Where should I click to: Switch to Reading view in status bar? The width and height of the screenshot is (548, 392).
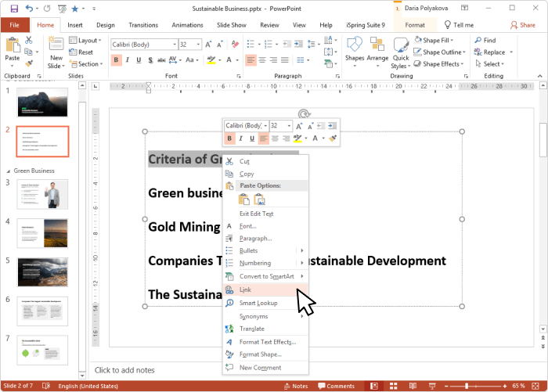413,386
